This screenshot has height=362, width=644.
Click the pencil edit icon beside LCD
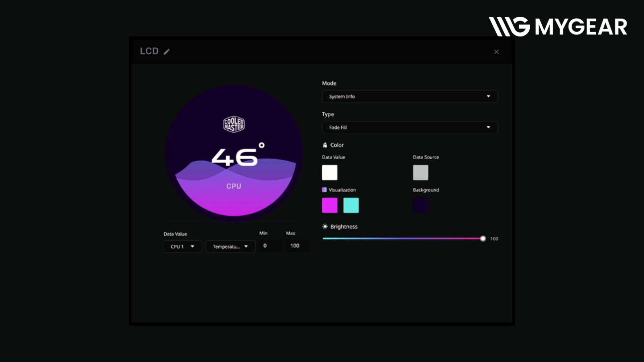pos(167,52)
